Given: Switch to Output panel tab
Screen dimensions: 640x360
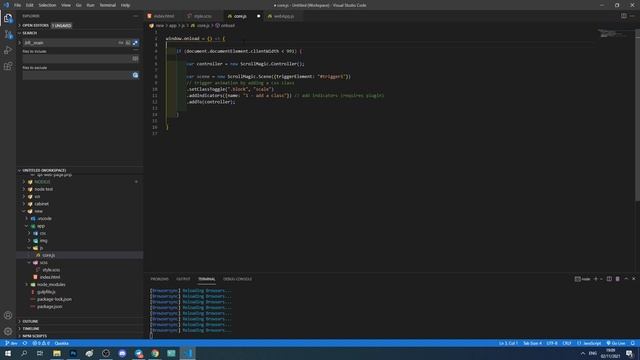Looking at the screenshot, I should [183, 279].
